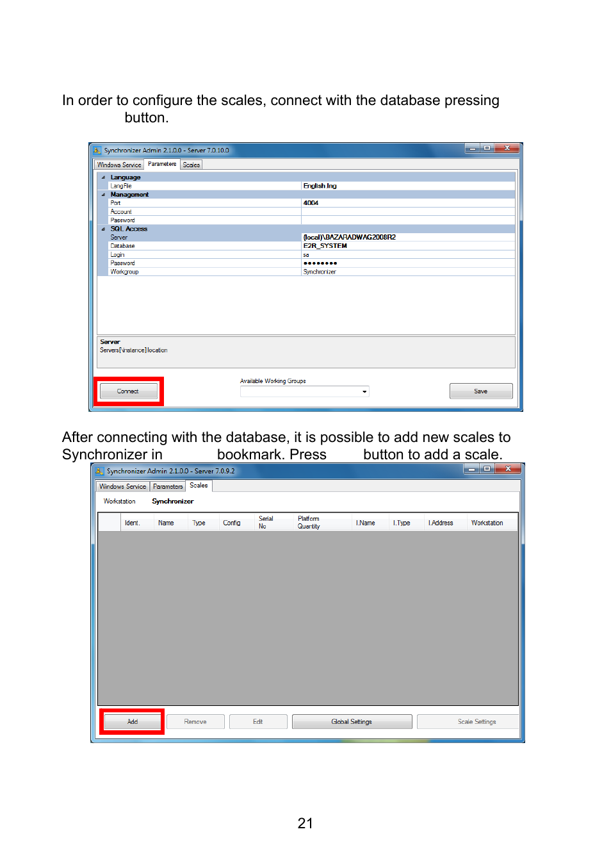The image size is (611, 868).
Task: Sort by Name column header
Action: pyautogui.click(x=171, y=523)
